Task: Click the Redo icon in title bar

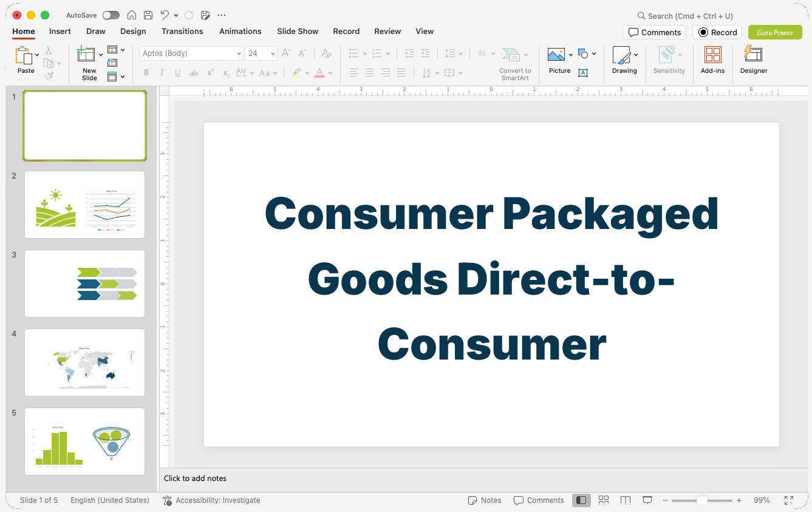Action: [x=189, y=15]
